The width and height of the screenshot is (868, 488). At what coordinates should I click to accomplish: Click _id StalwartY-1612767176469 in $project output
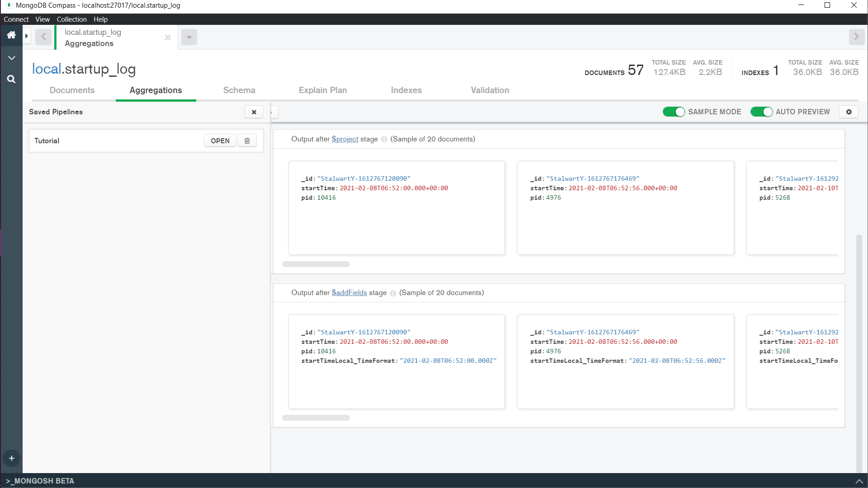tap(593, 179)
